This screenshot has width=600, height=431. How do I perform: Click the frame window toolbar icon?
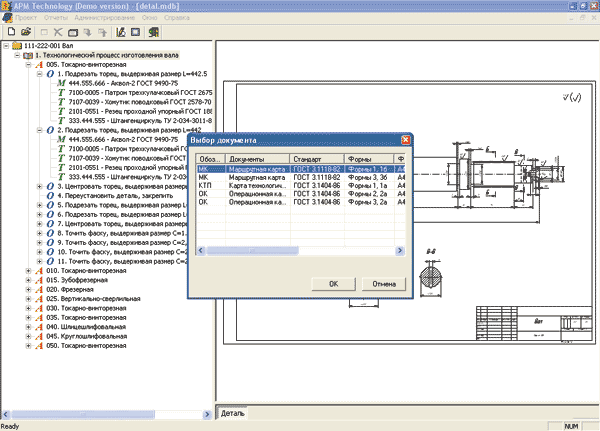click(x=136, y=32)
